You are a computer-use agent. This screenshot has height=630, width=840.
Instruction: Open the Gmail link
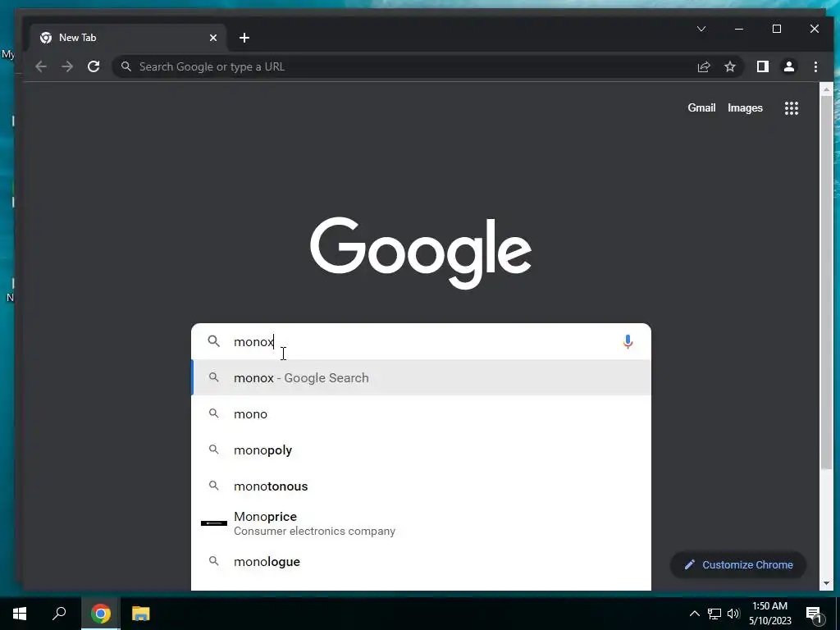click(701, 107)
